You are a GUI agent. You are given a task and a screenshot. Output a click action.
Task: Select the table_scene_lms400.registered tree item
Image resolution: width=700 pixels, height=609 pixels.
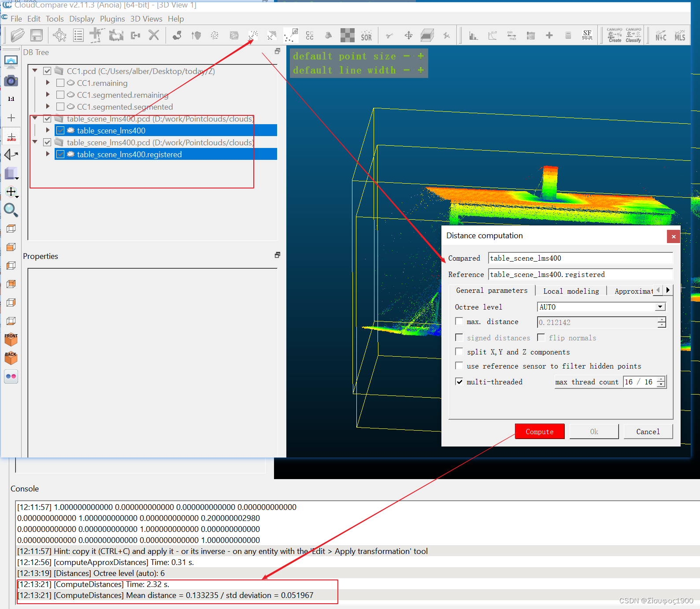click(x=166, y=154)
